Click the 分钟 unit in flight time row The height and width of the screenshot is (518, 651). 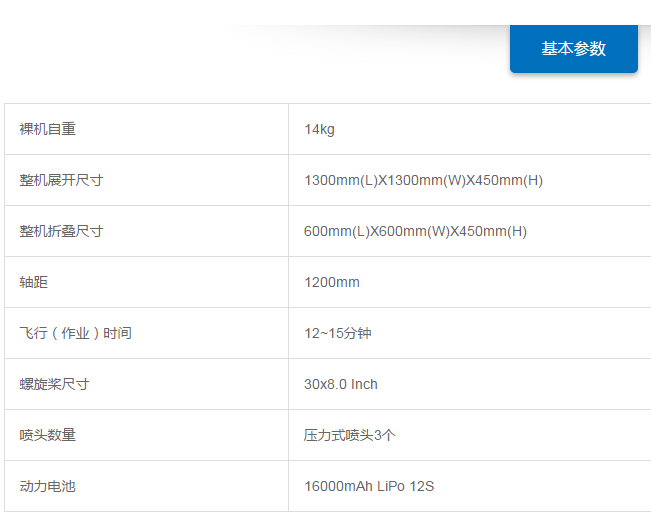click(357, 333)
